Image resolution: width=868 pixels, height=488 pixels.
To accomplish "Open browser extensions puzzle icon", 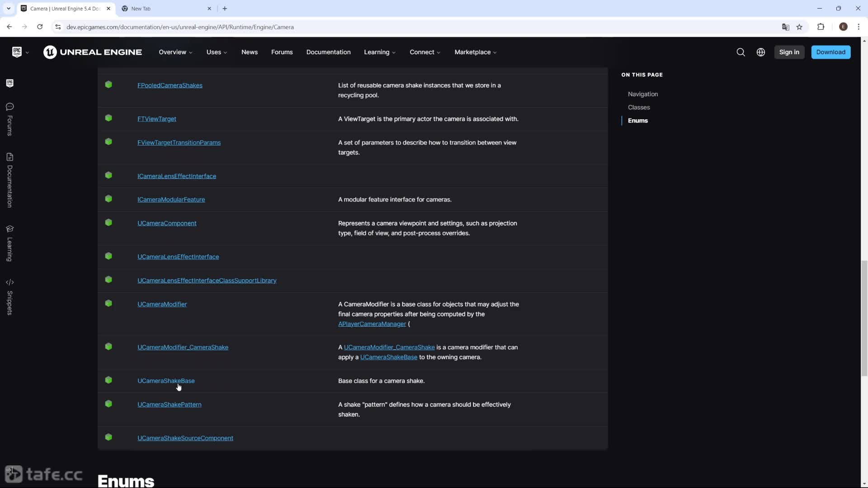I will (821, 27).
